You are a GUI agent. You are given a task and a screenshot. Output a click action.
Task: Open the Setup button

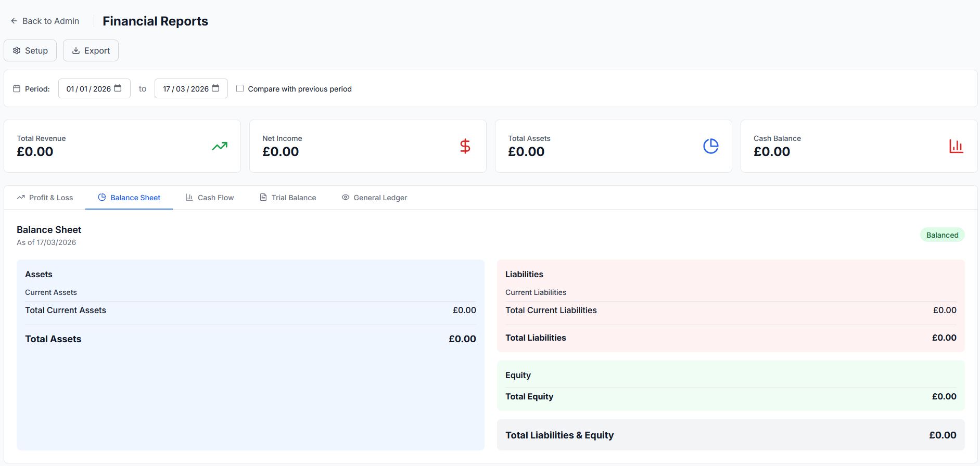[x=30, y=50]
